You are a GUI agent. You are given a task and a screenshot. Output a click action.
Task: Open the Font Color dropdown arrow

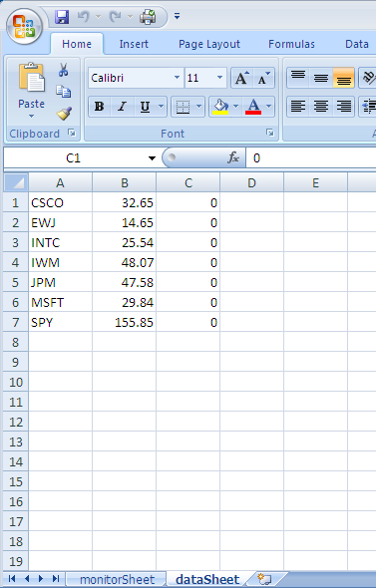click(x=269, y=107)
